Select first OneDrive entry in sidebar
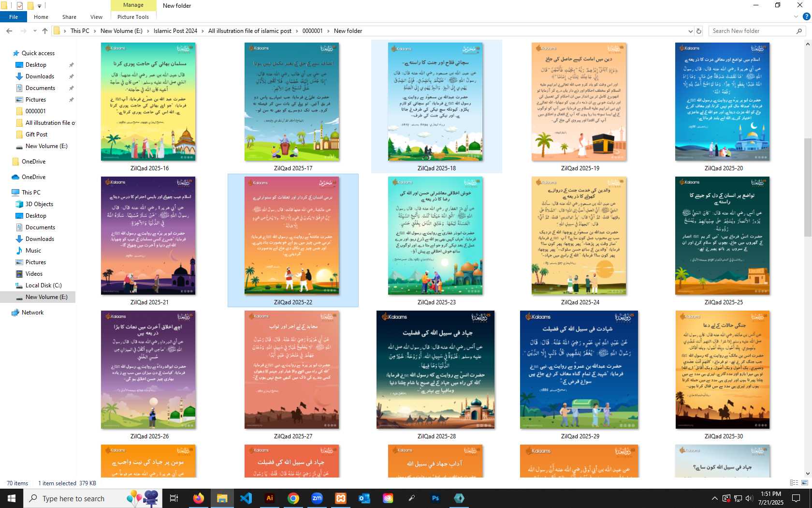This screenshot has height=508, width=812. coord(33,162)
